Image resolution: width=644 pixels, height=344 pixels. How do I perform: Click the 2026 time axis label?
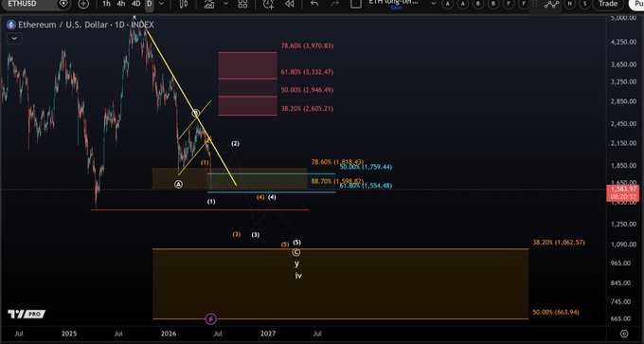pos(169,334)
